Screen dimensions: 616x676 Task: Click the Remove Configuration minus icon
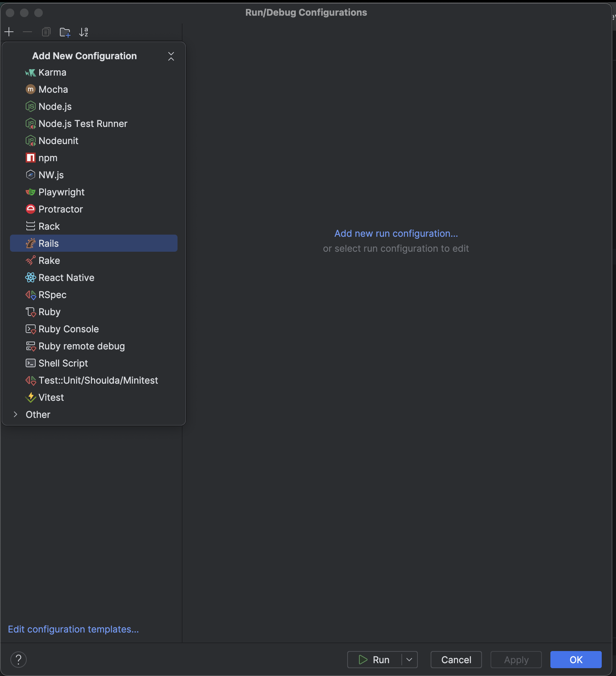click(27, 32)
